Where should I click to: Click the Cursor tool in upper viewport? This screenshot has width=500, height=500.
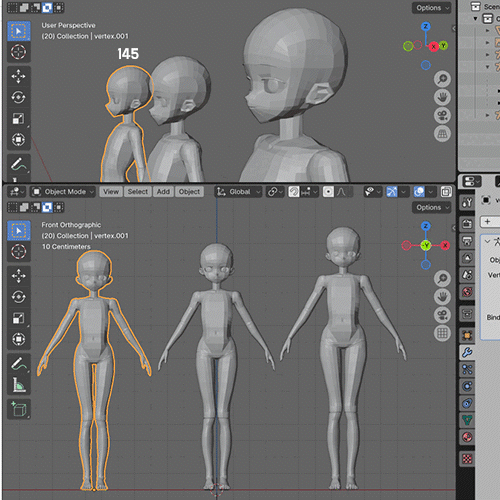click(x=18, y=52)
